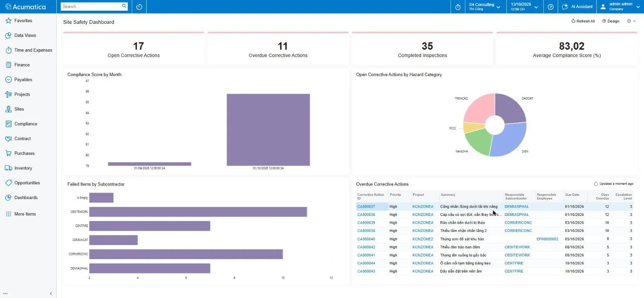The image size is (644, 298).
Task: Open Inventory truck icon in sidebar
Action: tap(8, 168)
